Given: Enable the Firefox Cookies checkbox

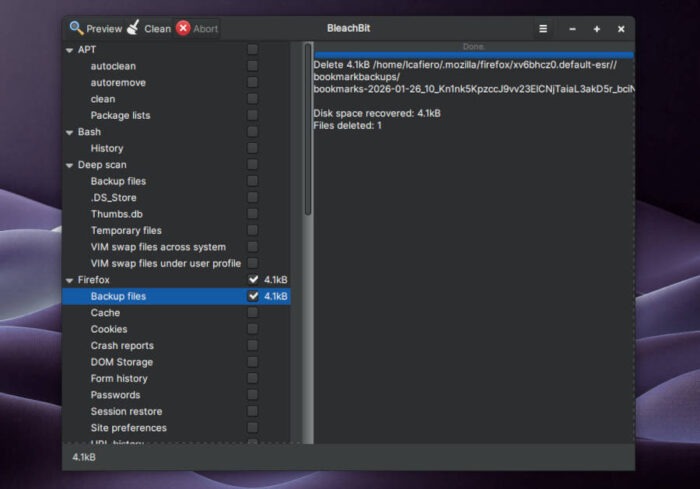Looking at the screenshot, I should [253, 329].
